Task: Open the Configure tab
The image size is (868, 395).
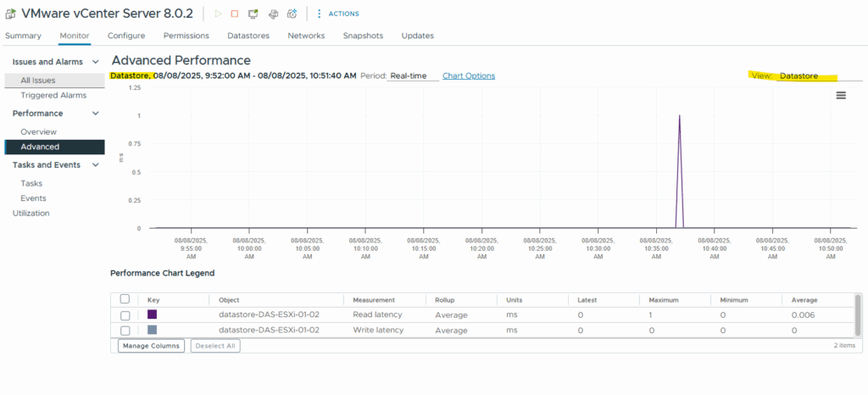Action: coord(126,36)
